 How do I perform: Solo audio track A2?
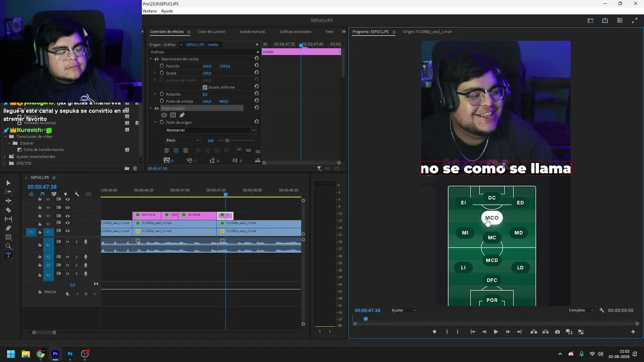(76, 257)
